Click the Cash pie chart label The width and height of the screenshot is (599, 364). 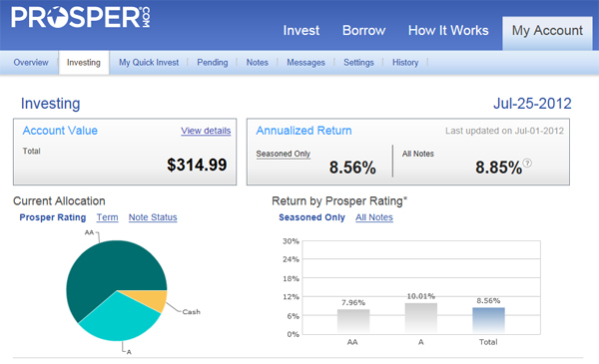pos(191,312)
